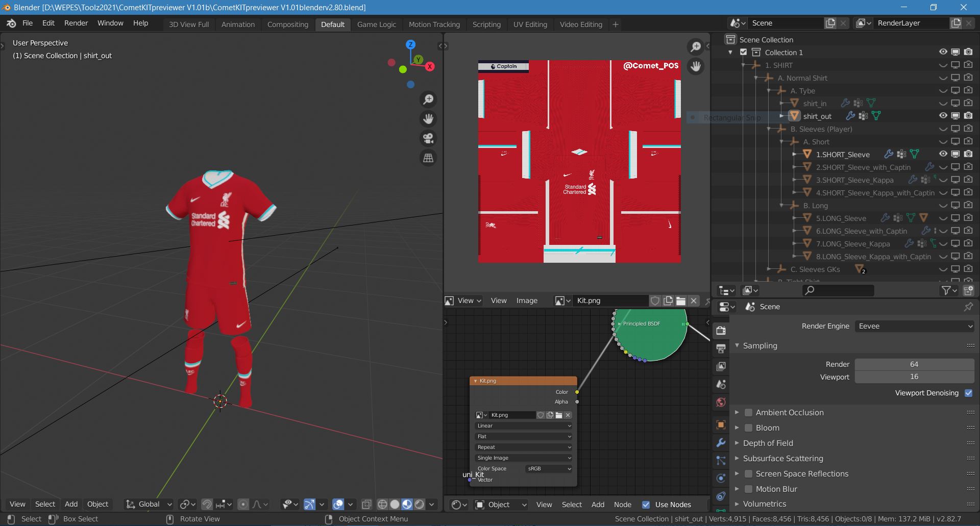Enable the Ambient Occlusion checkbox
This screenshot has width=980, height=526.
748,412
